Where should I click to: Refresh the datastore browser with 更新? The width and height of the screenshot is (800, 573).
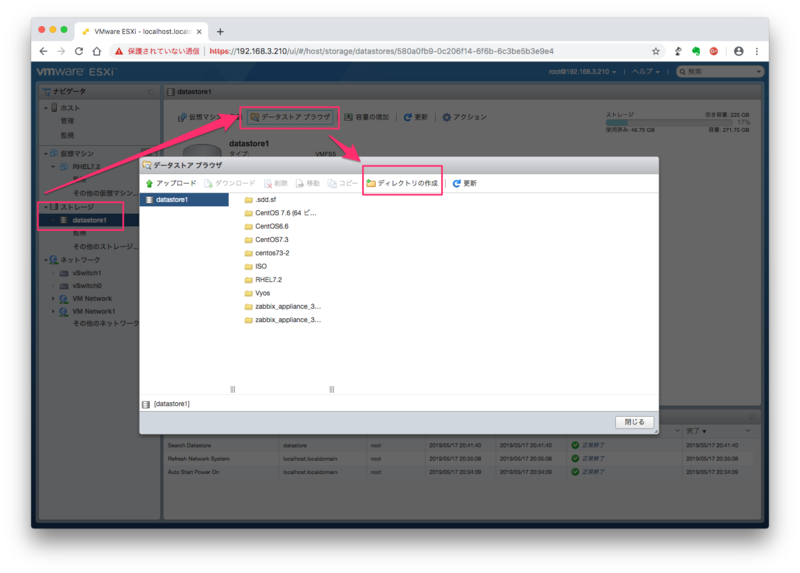464,183
